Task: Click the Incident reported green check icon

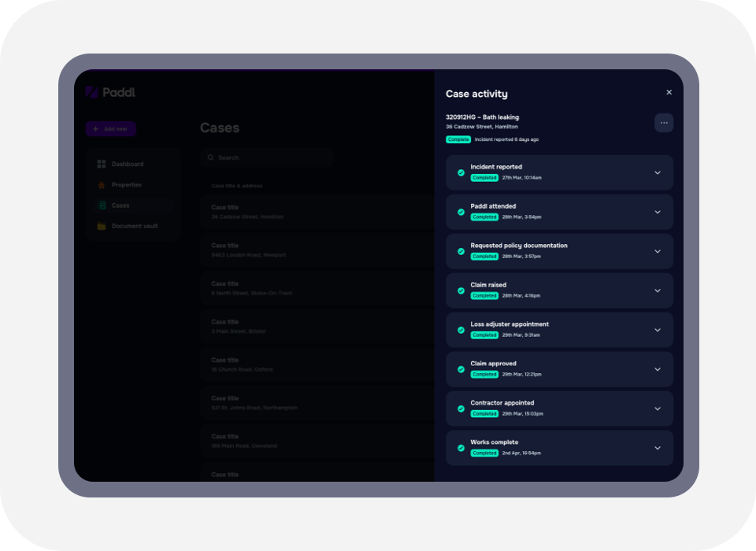Action: click(x=461, y=172)
